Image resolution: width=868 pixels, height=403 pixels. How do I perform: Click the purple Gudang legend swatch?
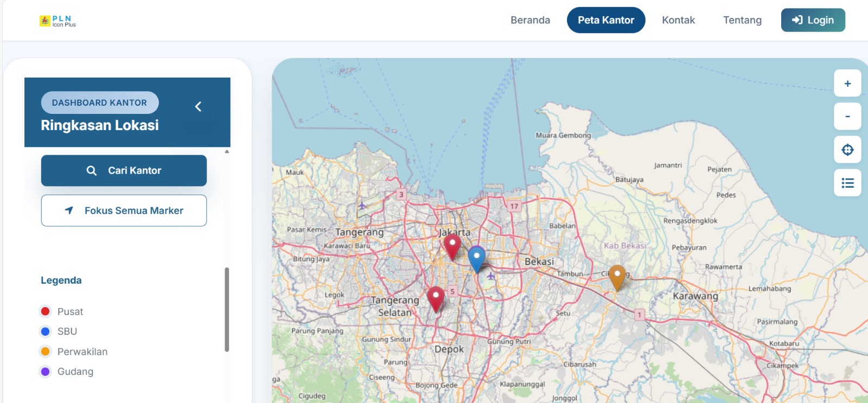pos(46,372)
